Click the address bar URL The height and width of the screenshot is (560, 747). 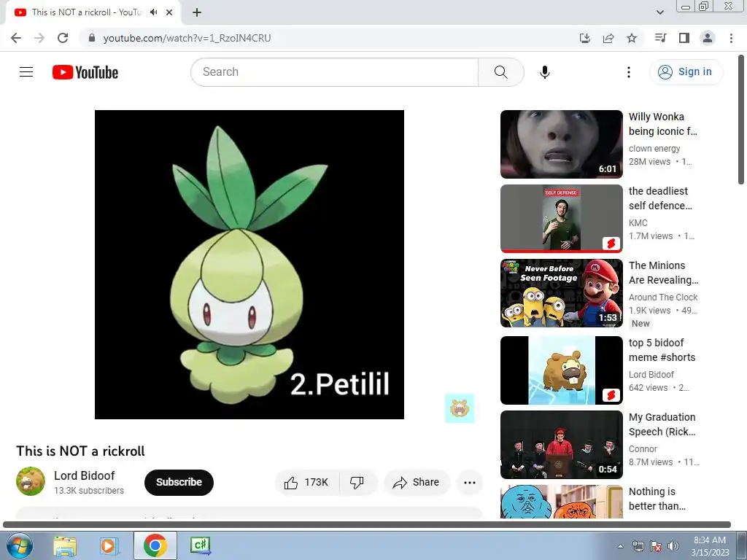point(187,38)
